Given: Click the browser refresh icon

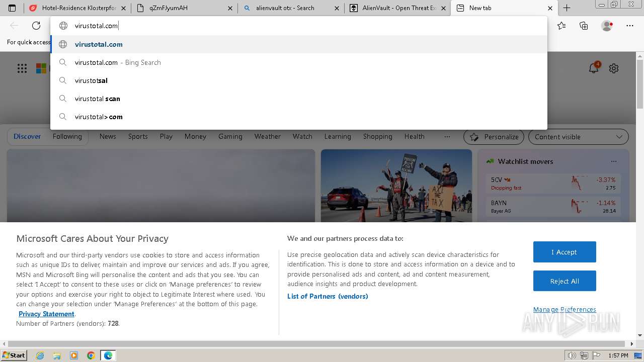Looking at the screenshot, I should (x=36, y=26).
